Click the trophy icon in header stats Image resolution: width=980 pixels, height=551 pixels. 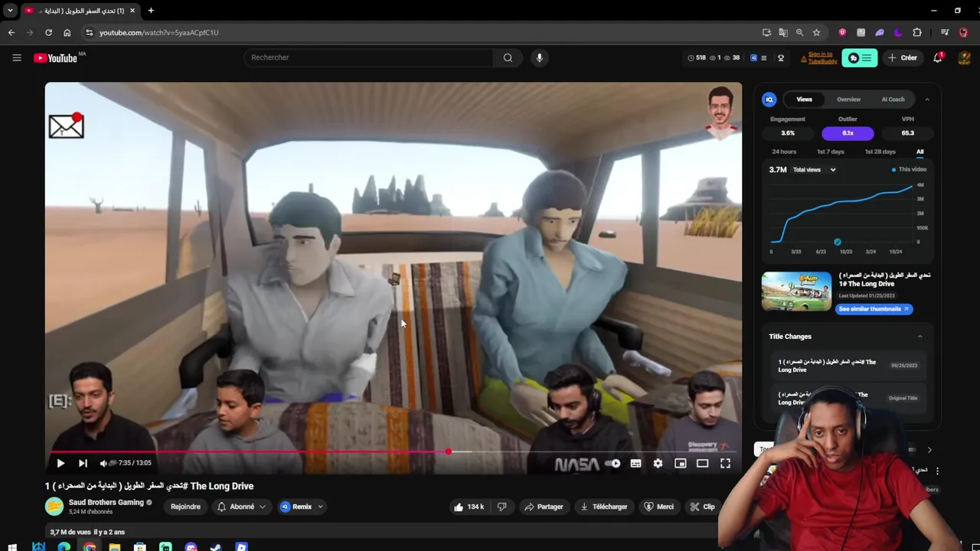tap(781, 57)
